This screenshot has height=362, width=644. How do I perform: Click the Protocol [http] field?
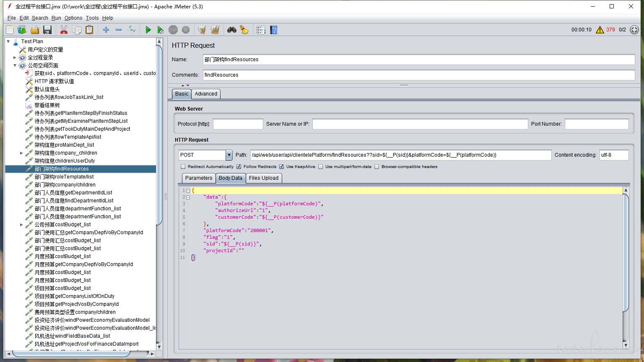[x=238, y=124]
